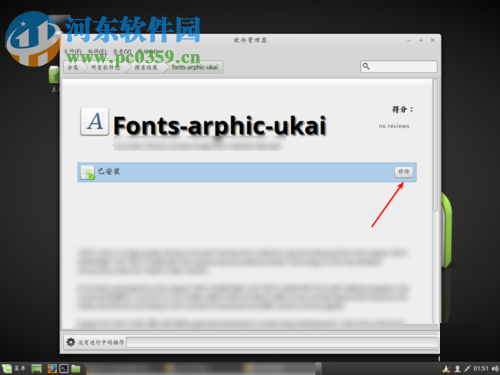The image size is (500, 375).
Task: Click the search field in Software Manager
Action: pyautogui.click(x=399, y=66)
